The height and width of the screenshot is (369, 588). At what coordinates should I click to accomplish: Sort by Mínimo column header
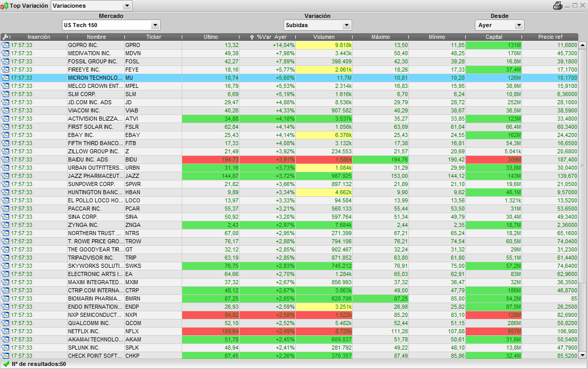(x=437, y=37)
